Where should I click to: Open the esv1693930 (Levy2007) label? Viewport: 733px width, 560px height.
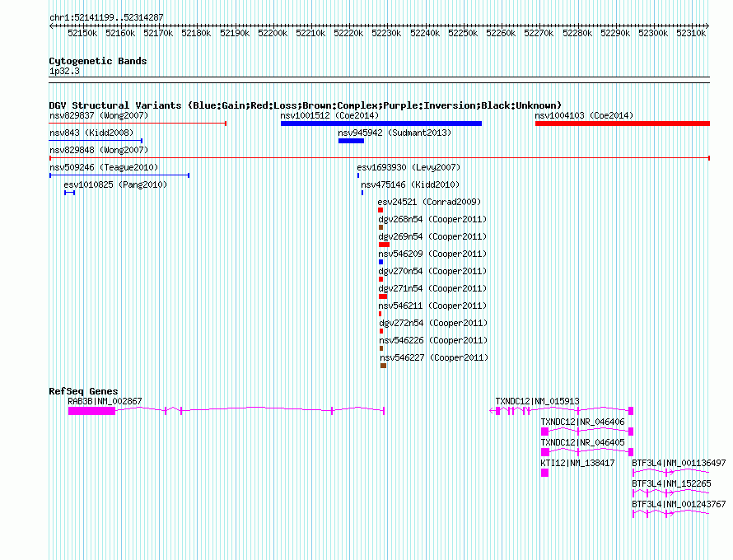click(409, 167)
